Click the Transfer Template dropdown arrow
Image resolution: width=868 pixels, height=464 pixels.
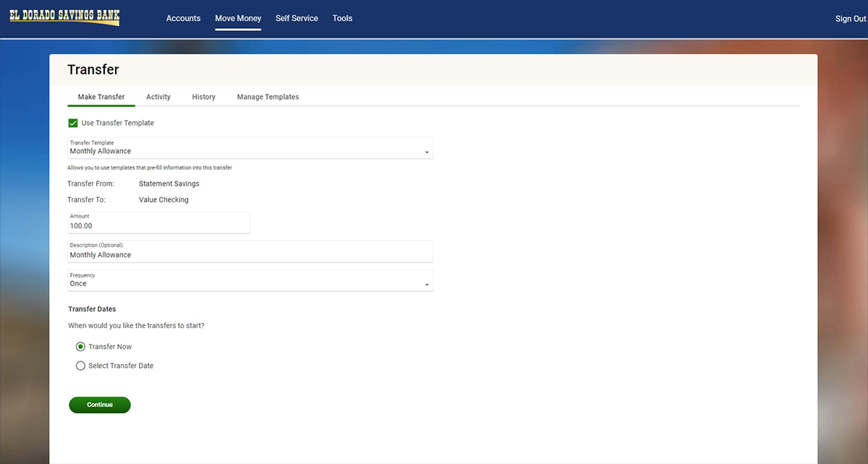coord(427,152)
